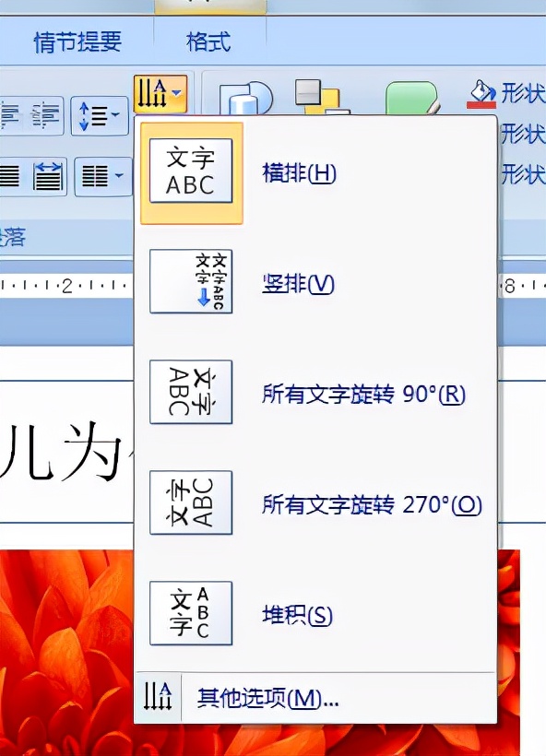Click the horizontal 文字ABC thumbnail
The image size is (546, 756).
[x=191, y=171]
